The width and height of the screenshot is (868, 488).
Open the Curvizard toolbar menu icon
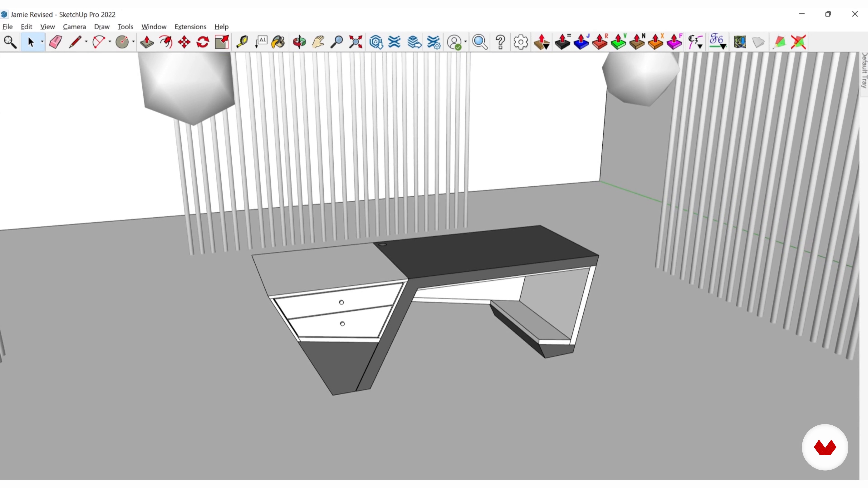695,42
